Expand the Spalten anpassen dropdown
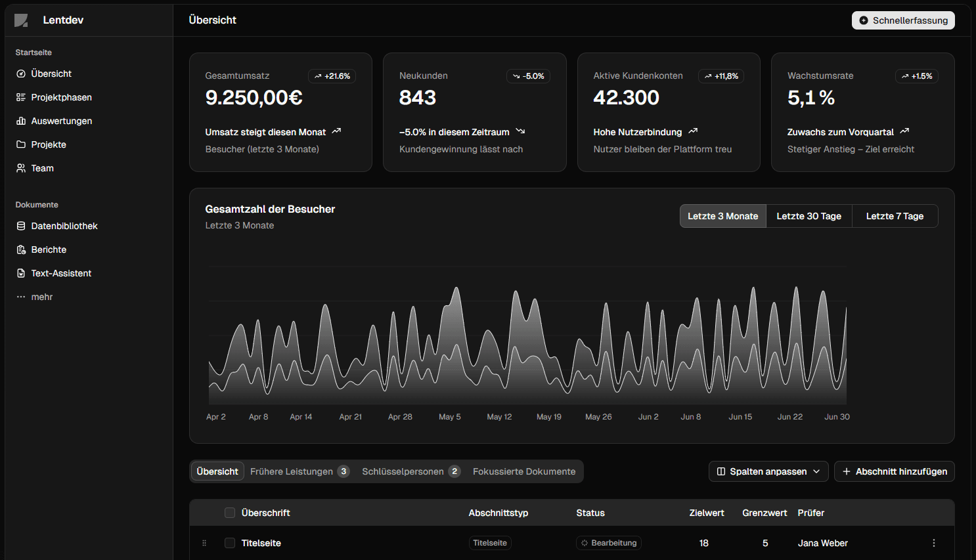The width and height of the screenshot is (976, 560). coord(768,471)
